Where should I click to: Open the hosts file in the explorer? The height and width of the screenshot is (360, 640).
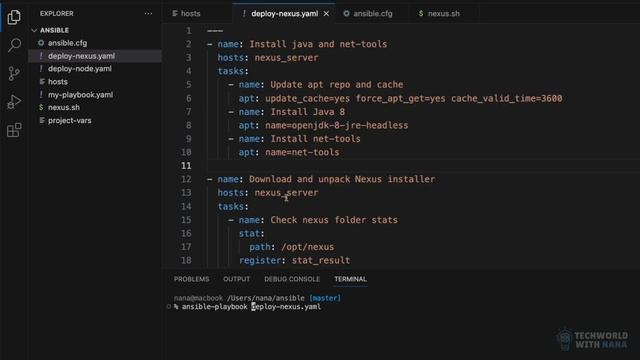tap(58, 82)
